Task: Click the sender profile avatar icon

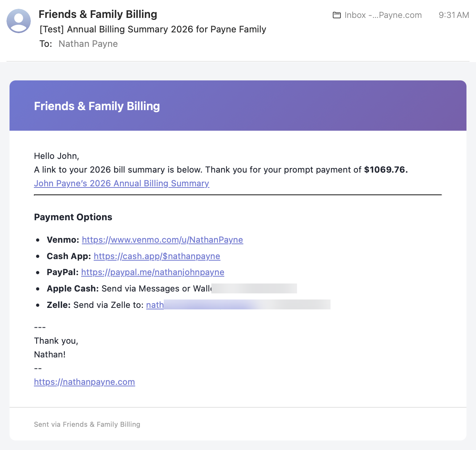Action: click(19, 21)
